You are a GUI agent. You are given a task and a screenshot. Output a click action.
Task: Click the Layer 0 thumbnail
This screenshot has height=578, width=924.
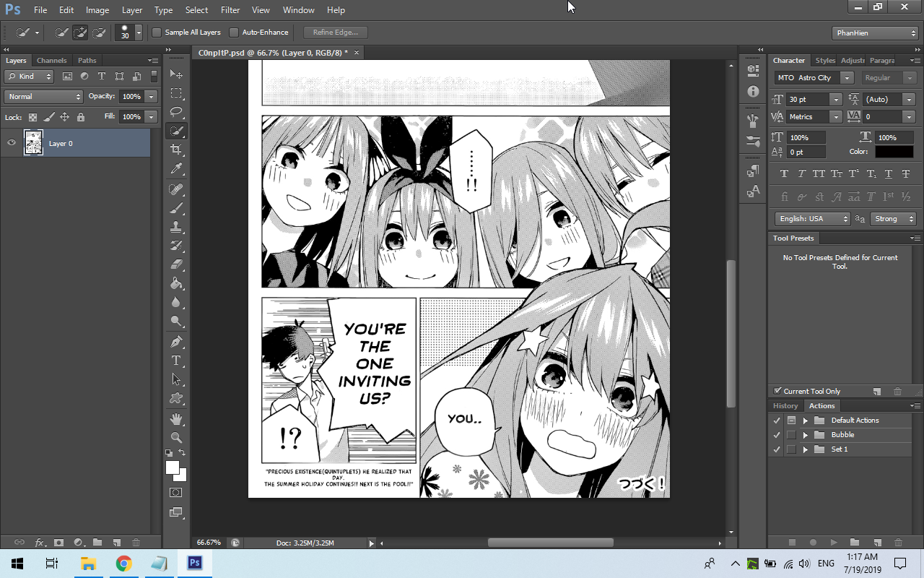click(33, 143)
